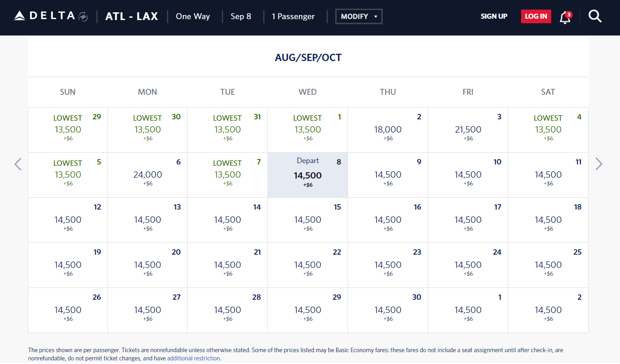Choose Sep 3 fare of 21,500
Image resolution: width=620 pixels, height=364 pixels.
[468, 130]
